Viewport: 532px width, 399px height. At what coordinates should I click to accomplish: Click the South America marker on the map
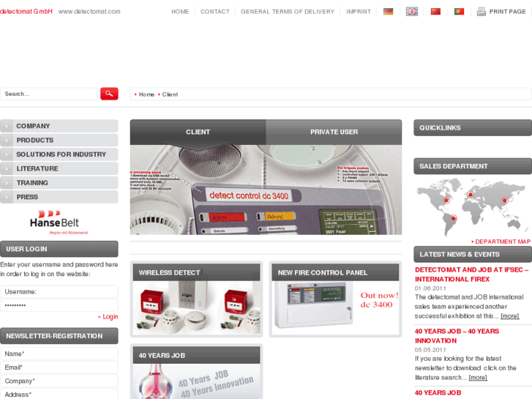(x=453, y=218)
